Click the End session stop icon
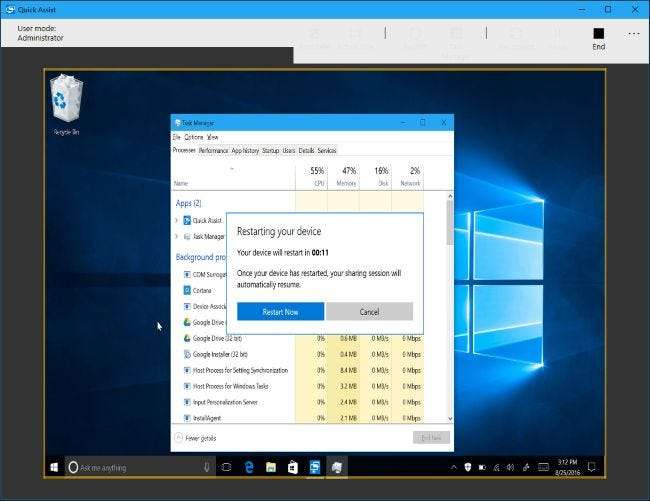The image size is (650, 501). (598, 33)
